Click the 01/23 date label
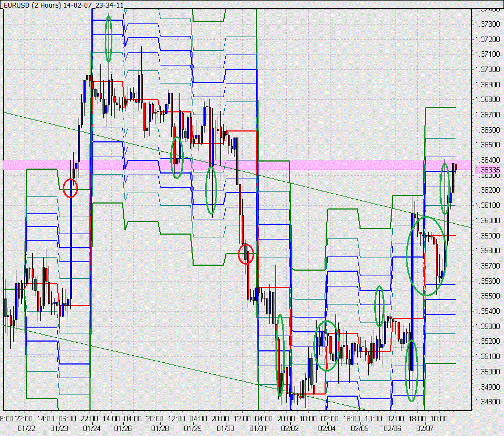Image resolution: width=504 pixels, height=436 pixels. tap(59, 428)
